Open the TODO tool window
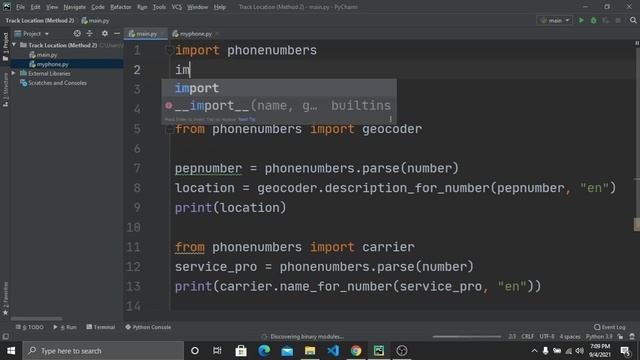Image resolution: width=640 pixels, height=360 pixels. click(29, 327)
